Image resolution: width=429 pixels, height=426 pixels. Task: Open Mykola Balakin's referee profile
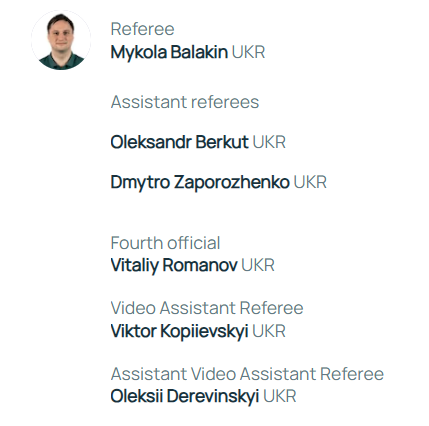point(169,52)
